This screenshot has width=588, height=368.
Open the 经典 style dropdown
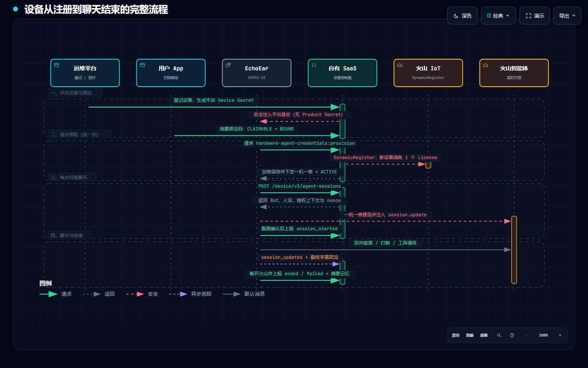[498, 16]
